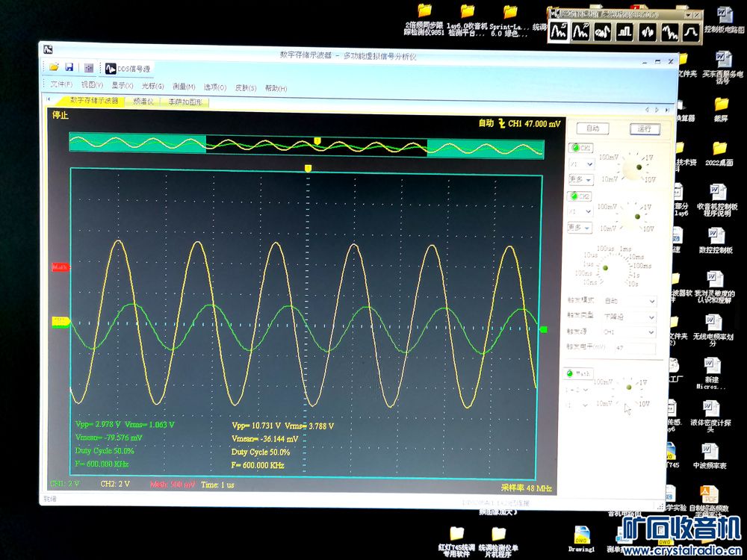
Task: Click the open file folder icon
Action: (54, 67)
